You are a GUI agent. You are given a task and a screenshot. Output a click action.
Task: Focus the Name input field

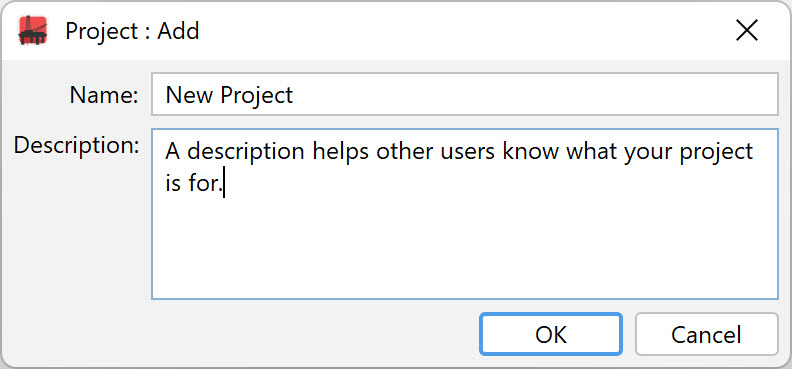pyautogui.click(x=465, y=94)
